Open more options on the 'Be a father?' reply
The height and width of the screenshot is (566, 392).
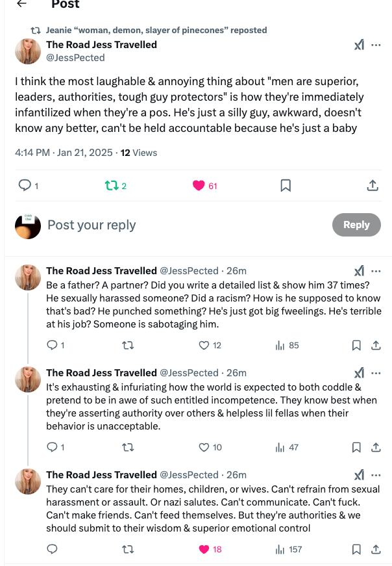(x=376, y=270)
